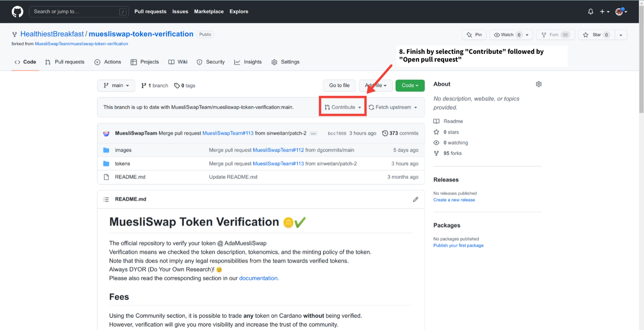Screen dimensions: 644x330
Task: Open the 0 stars link
Action: [x=451, y=132]
